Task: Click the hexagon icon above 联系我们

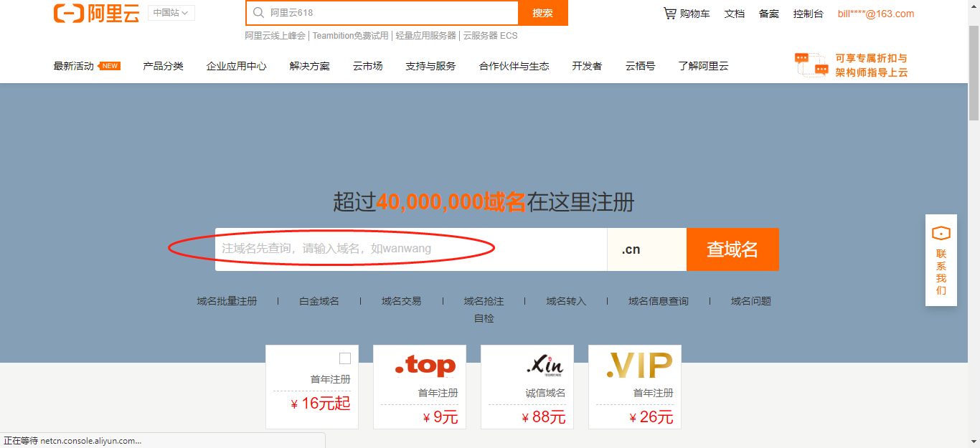Action: [x=941, y=234]
